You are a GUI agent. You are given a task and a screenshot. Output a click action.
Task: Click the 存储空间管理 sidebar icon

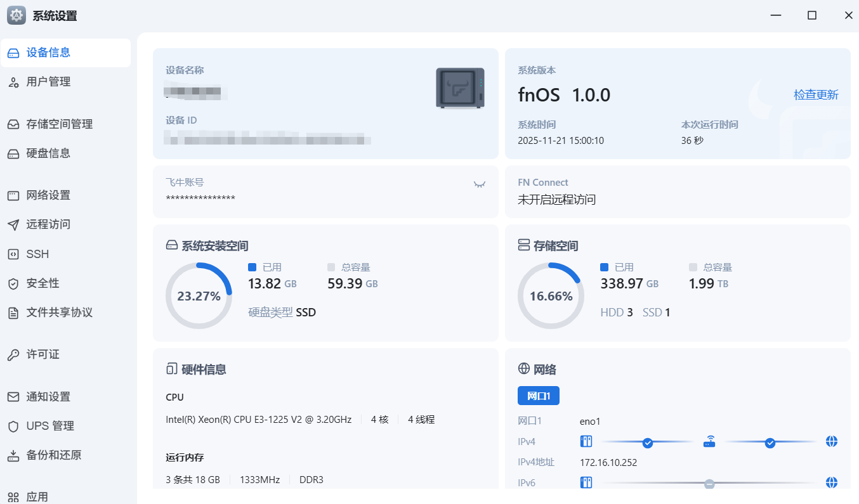pos(13,124)
